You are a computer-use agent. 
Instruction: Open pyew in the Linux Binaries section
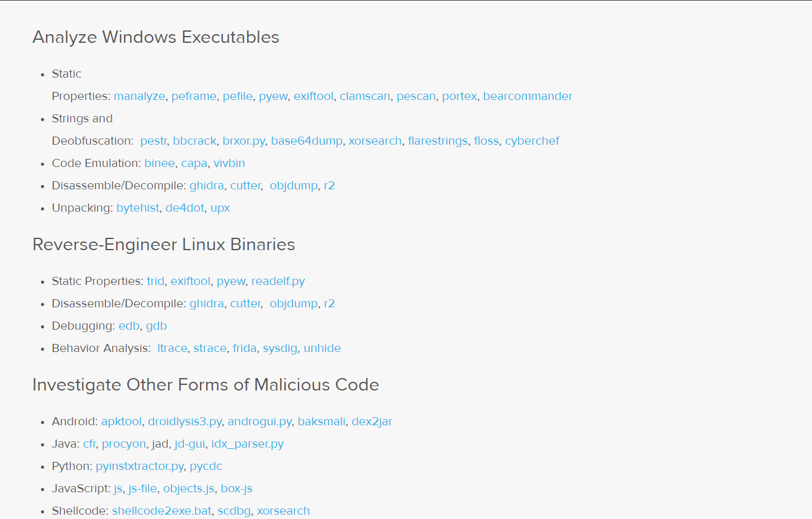(231, 281)
